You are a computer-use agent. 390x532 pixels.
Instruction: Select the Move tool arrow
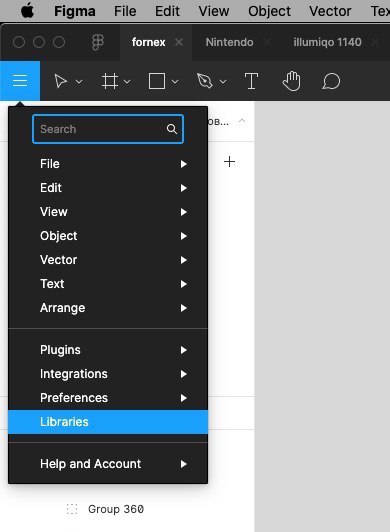[61, 81]
